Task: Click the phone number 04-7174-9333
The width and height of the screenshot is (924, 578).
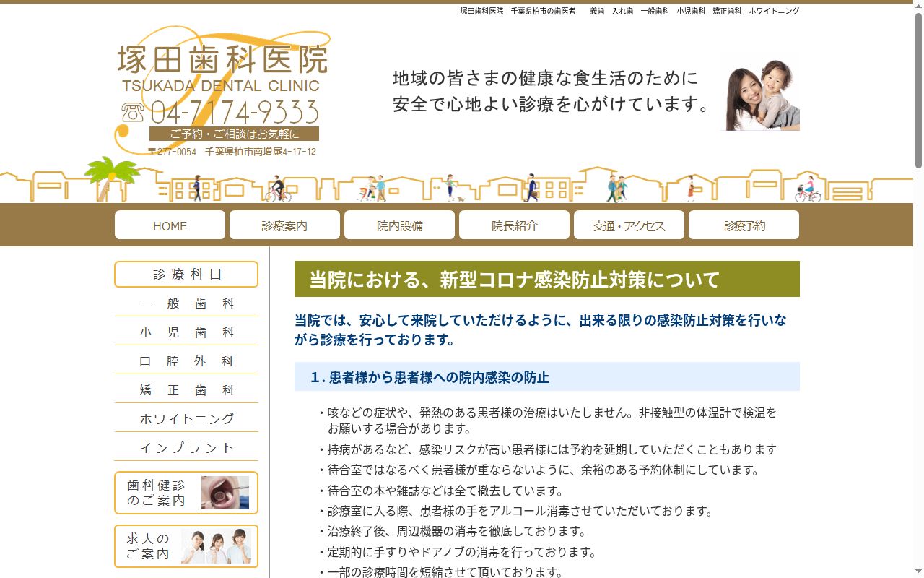Action: [x=235, y=112]
